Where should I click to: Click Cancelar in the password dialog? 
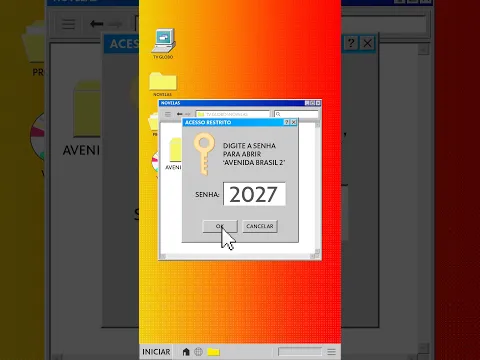pos(260,226)
